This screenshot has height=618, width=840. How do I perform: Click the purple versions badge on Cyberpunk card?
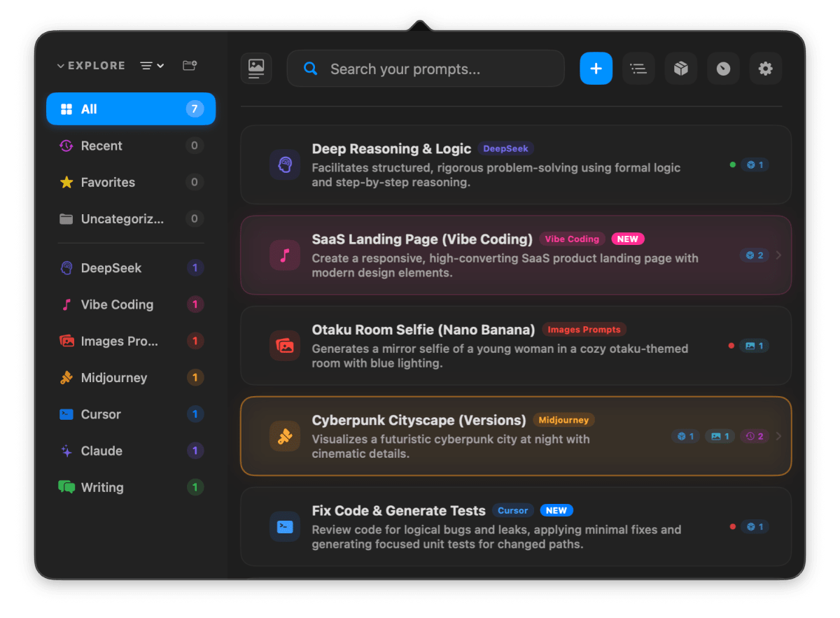[x=755, y=436]
